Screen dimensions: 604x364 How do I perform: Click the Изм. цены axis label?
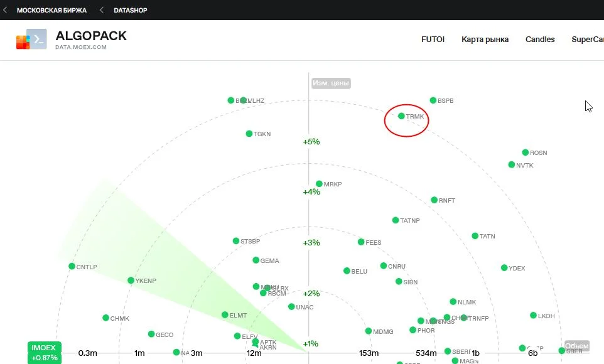pyautogui.click(x=331, y=83)
